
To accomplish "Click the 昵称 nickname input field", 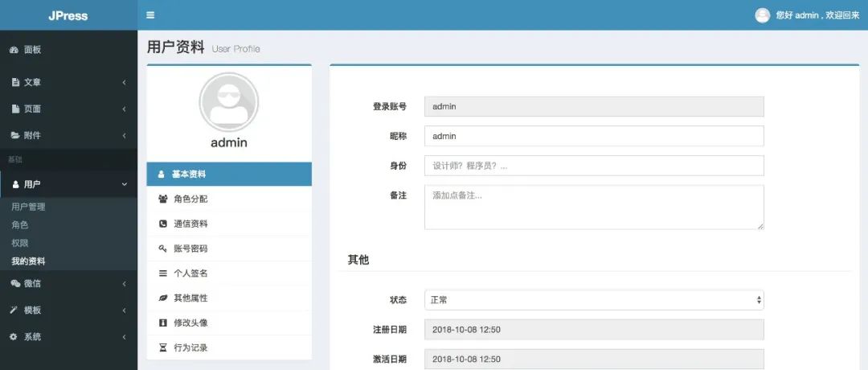I will (593, 136).
